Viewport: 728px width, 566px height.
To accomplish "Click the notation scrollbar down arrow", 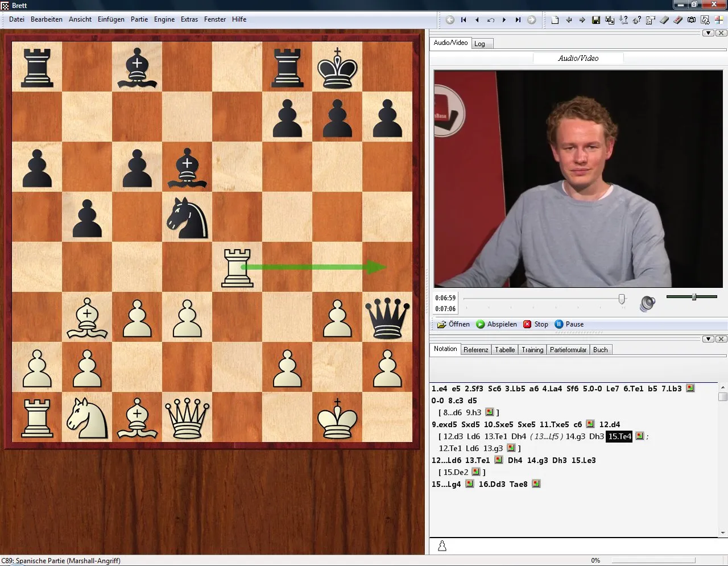I will 723,533.
